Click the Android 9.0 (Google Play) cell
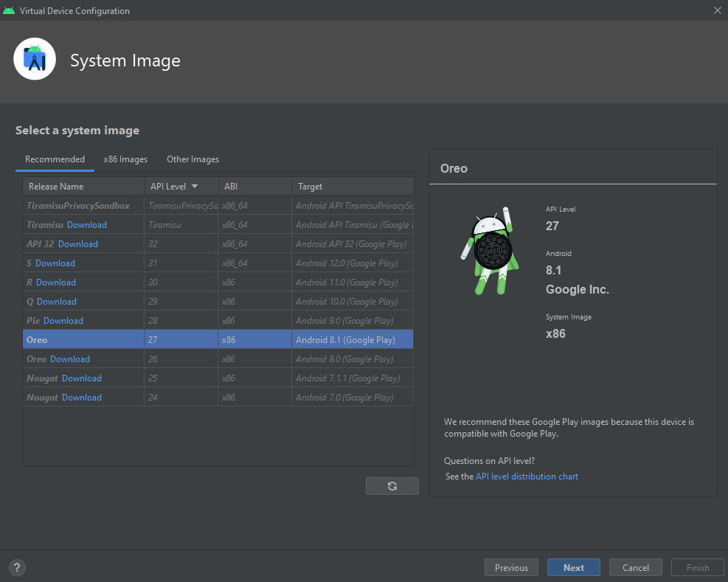The image size is (728, 582). click(353, 321)
